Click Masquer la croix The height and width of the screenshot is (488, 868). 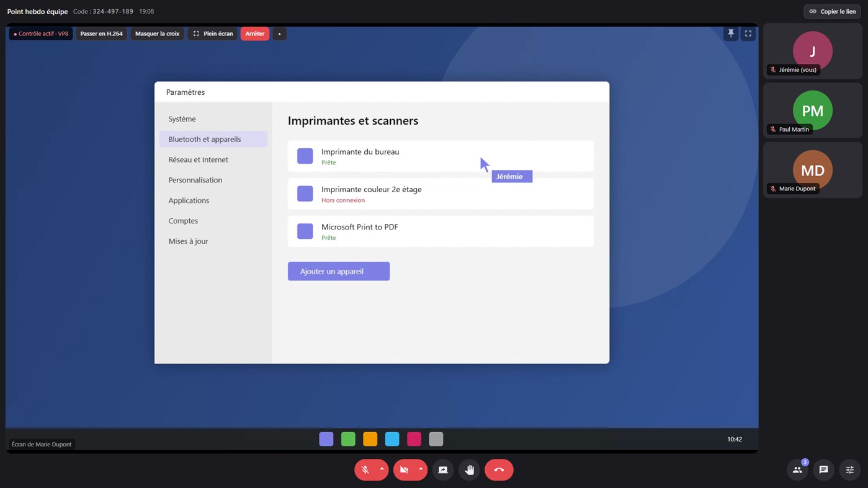[x=157, y=33]
